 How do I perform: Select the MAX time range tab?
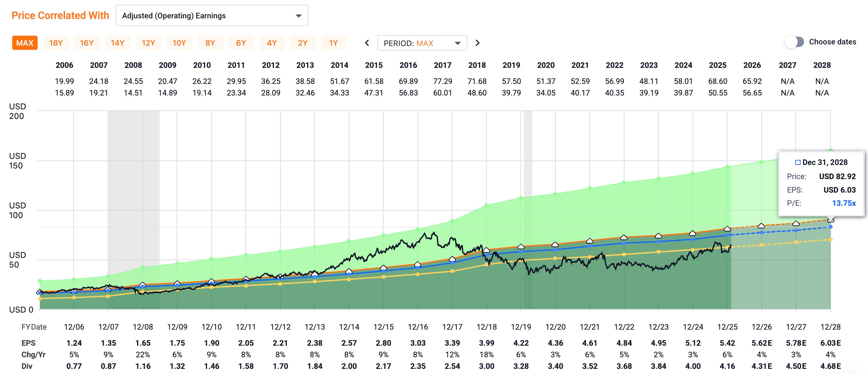25,43
